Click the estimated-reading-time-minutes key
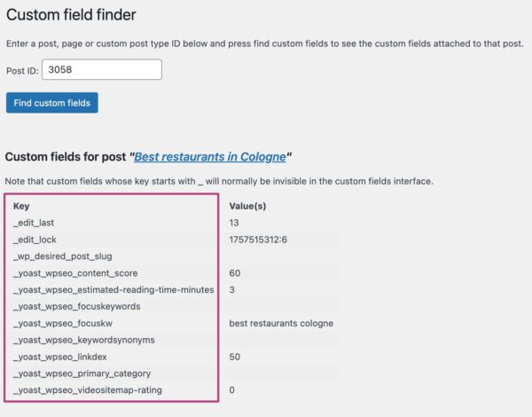Image resolution: width=532 pixels, height=417 pixels. coord(113,290)
